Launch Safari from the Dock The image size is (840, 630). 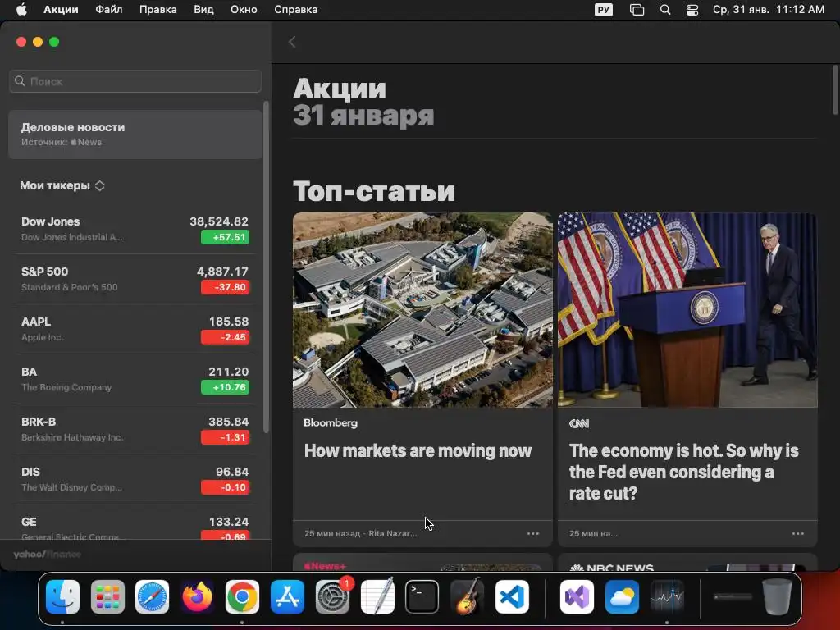pos(152,596)
